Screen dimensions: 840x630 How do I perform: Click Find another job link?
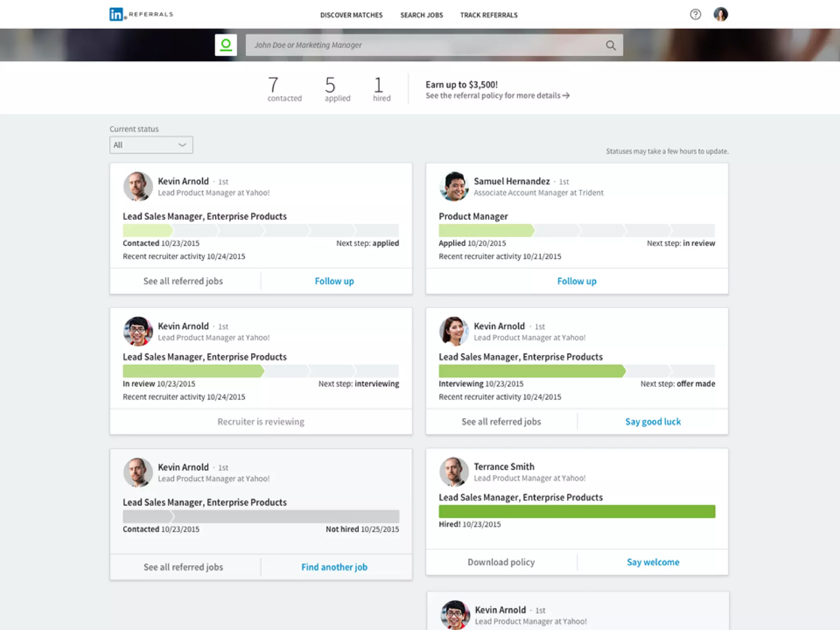point(334,567)
